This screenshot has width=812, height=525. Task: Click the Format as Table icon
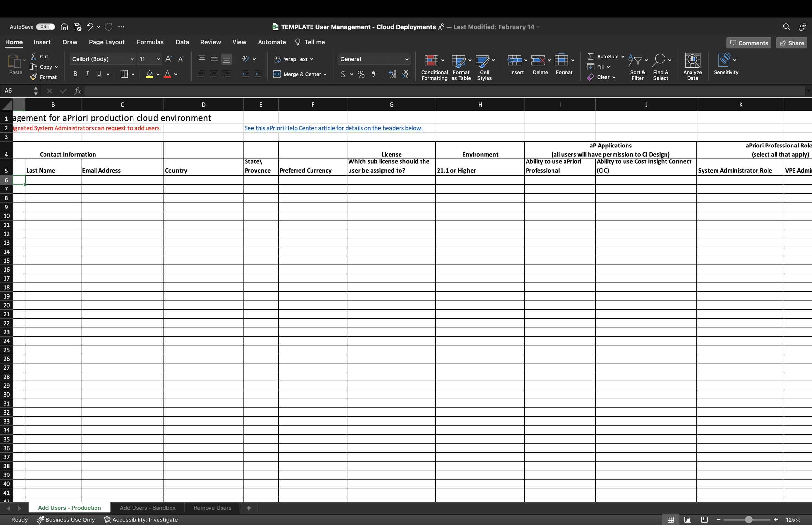click(458, 61)
